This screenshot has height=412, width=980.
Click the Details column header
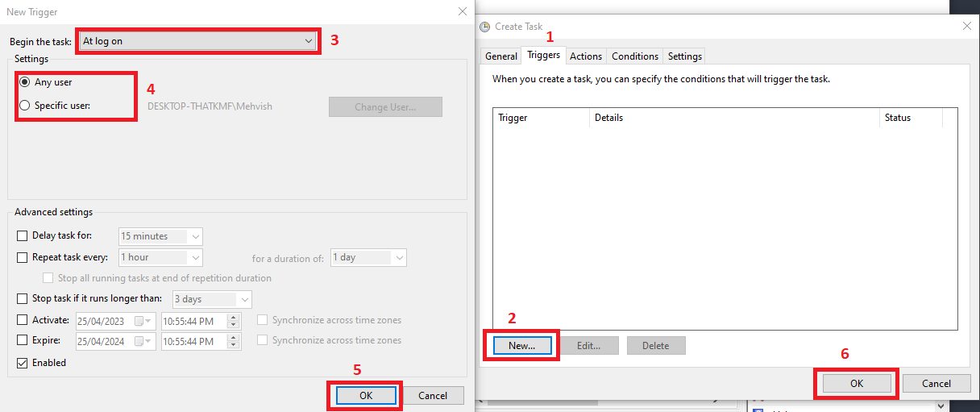pos(609,118)
